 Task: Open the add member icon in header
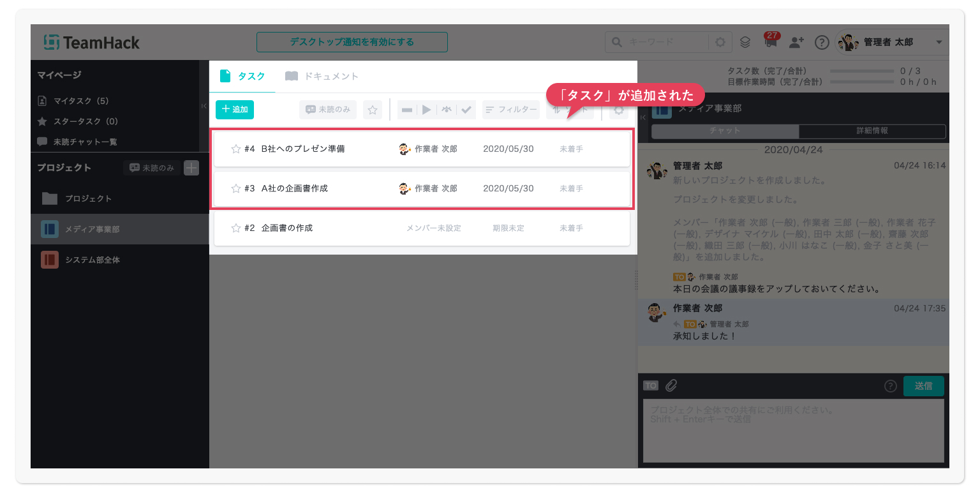(x=796, y=42)
